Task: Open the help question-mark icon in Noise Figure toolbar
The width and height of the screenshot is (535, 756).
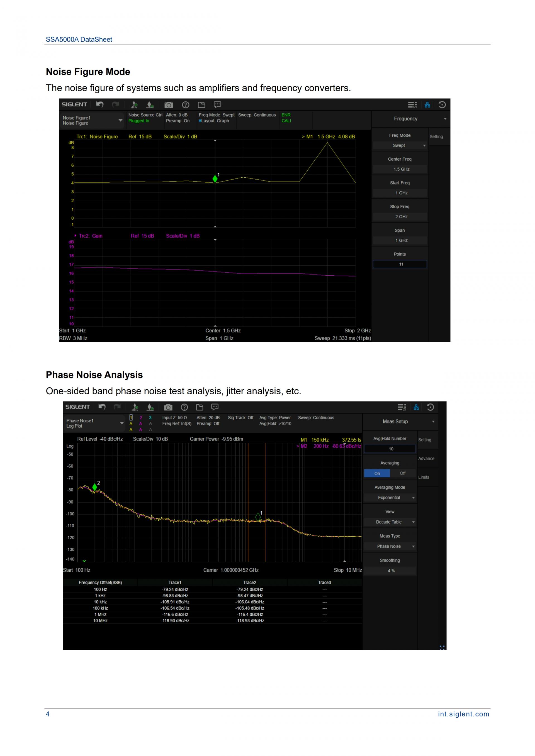Action: pyautogui.click(x=186, y=105)
